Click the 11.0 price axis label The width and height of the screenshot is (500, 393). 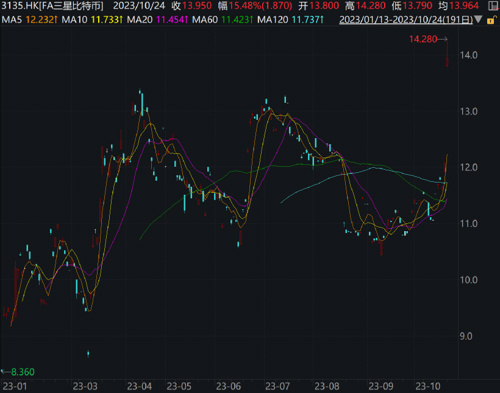(x=469, y=224)
